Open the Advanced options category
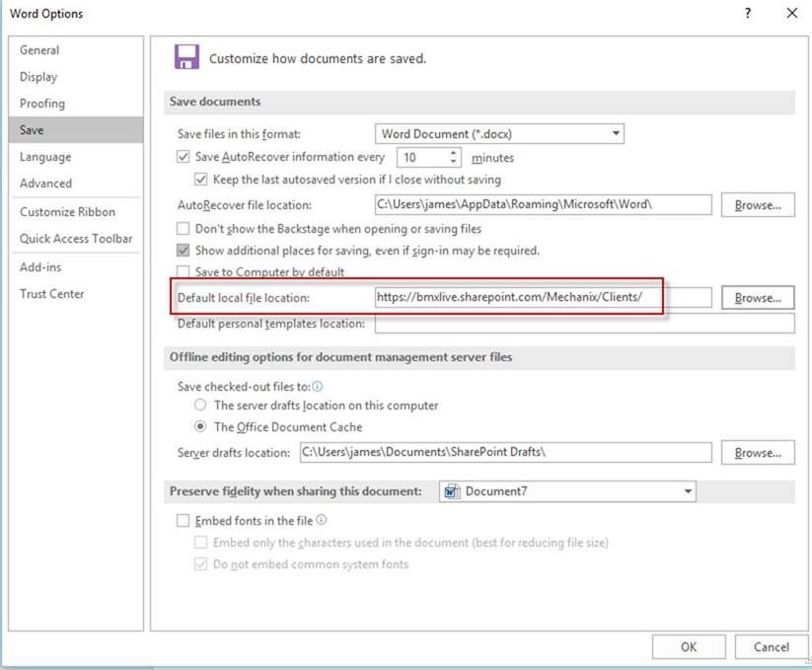Screen dimensions: 812x670 coord(76,183)
